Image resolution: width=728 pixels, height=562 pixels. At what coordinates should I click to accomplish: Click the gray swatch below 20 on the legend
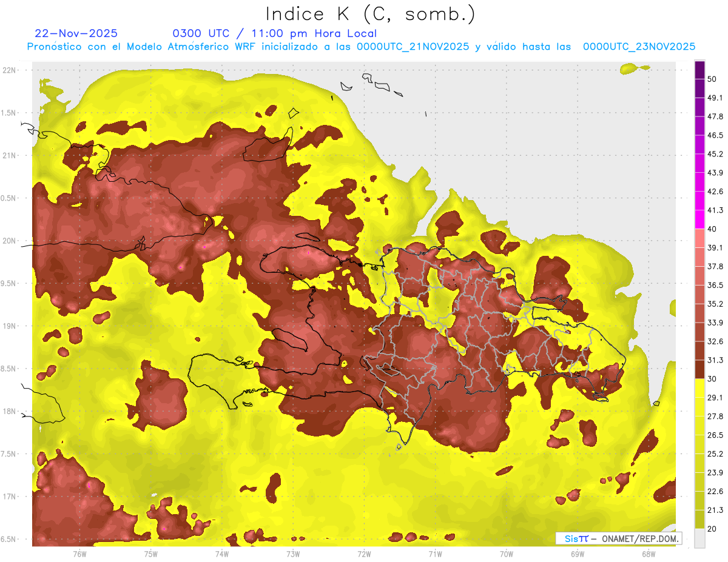tap(699, 538)
